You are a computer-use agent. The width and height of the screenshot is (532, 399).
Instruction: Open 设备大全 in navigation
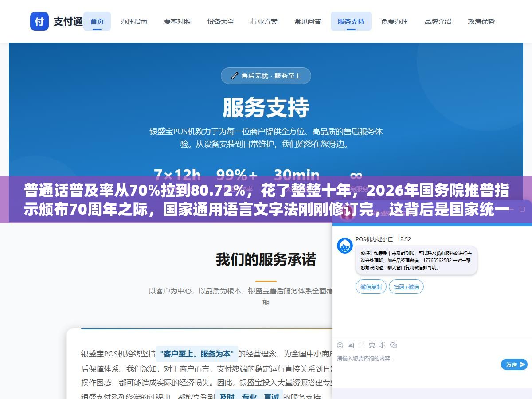point(221,21)
